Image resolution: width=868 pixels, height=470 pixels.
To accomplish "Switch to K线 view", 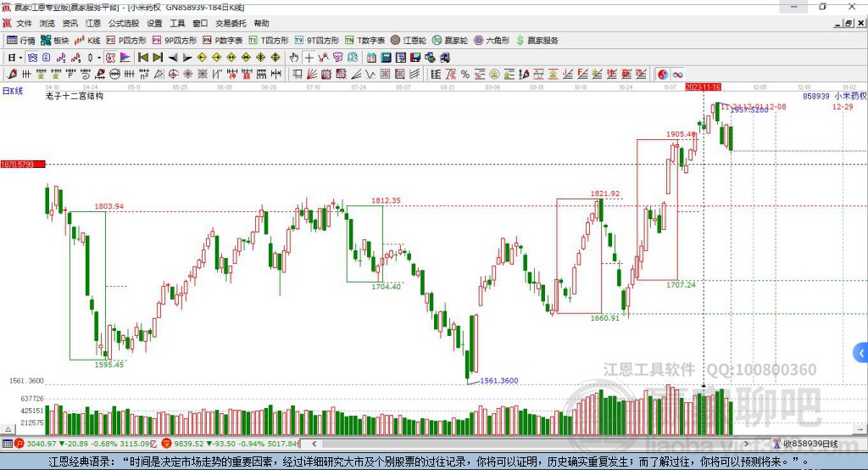I will (87, 41).
